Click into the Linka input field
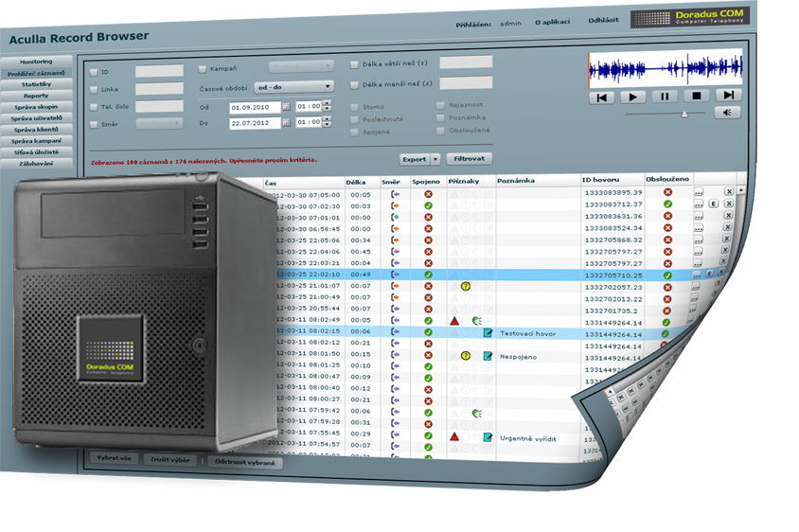The width and height of the screenshot is (799, 532). click(159, 89)
